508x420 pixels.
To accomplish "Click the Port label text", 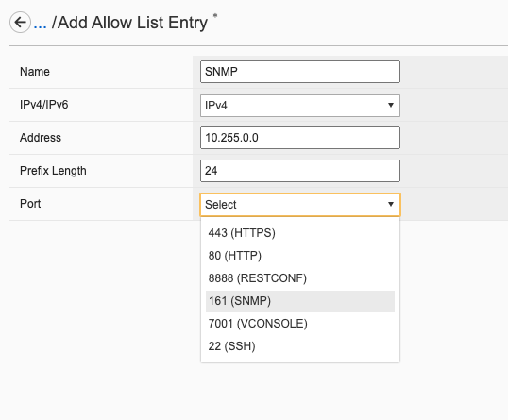I will 30,204.
